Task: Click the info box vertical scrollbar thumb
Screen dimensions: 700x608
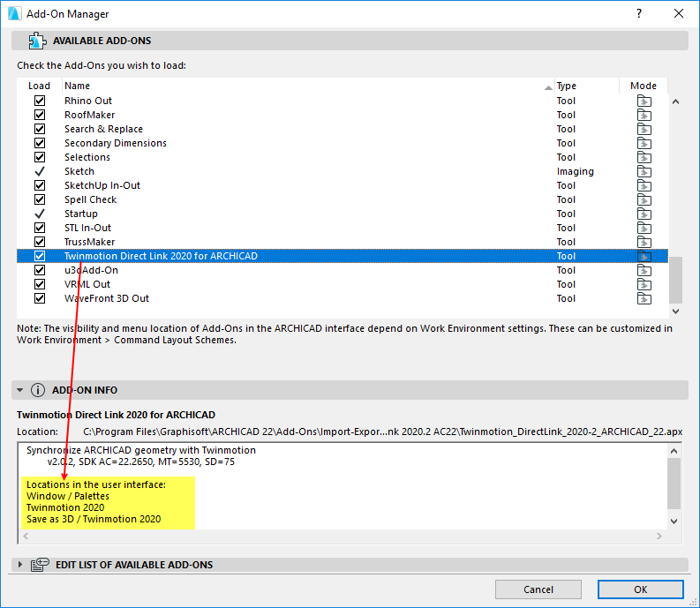Action: coord(674,483)
